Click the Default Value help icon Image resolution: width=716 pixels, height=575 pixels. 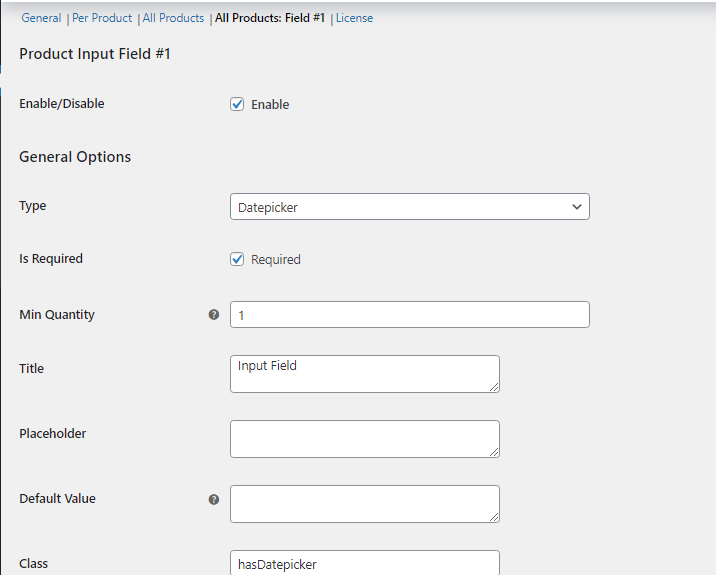click(x=214, y=499)
